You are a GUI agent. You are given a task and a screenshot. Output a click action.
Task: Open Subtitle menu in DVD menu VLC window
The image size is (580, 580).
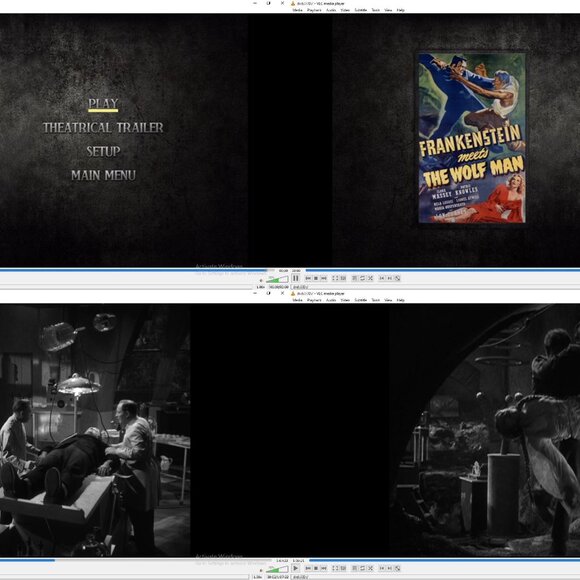[361, 10]
